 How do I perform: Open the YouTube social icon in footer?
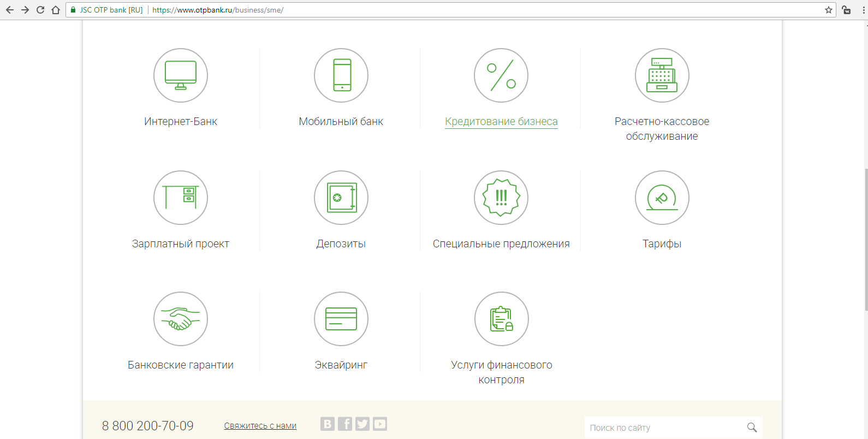pyautogui.click(x=380, y=424)
